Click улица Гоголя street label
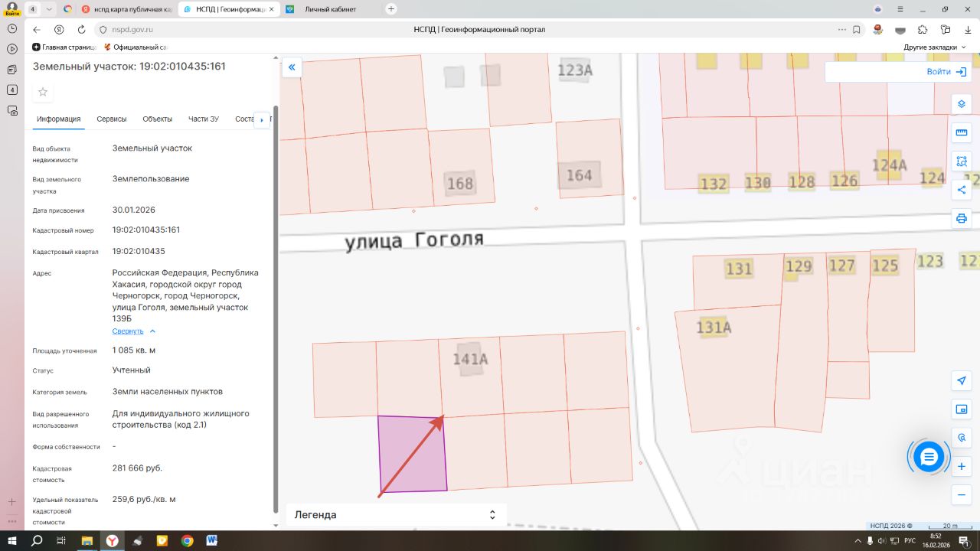 coord(414,240)
